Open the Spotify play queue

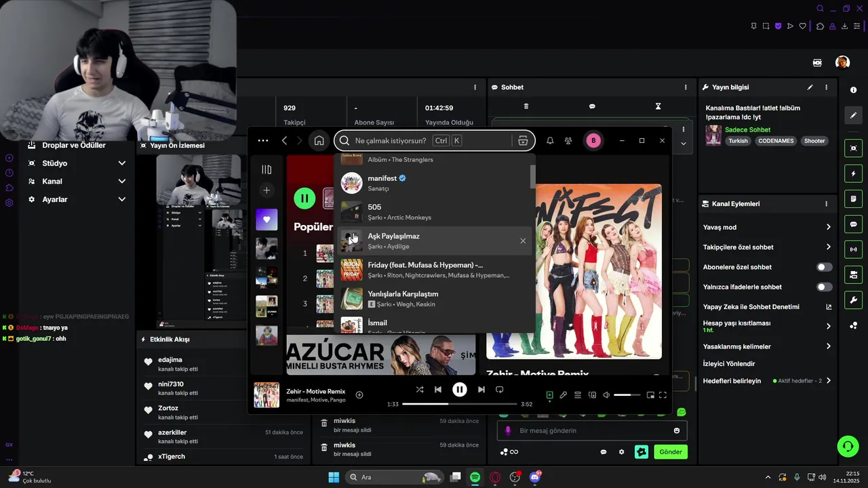point(578,395)
